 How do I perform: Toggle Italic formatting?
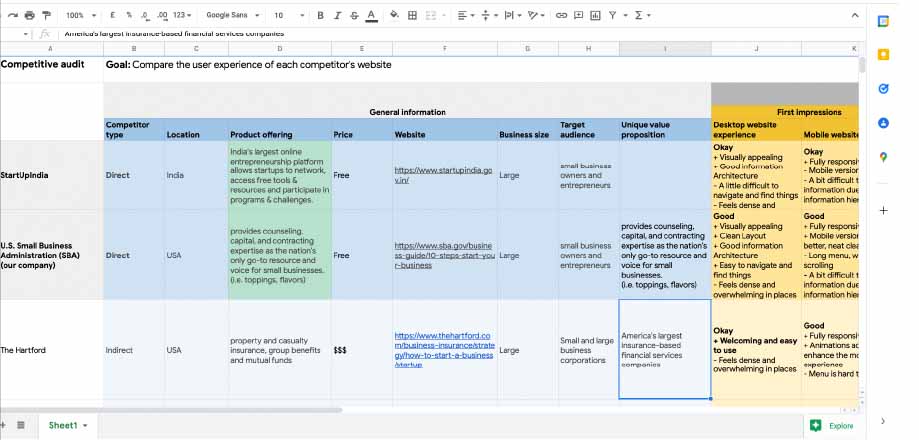(337, 15)
